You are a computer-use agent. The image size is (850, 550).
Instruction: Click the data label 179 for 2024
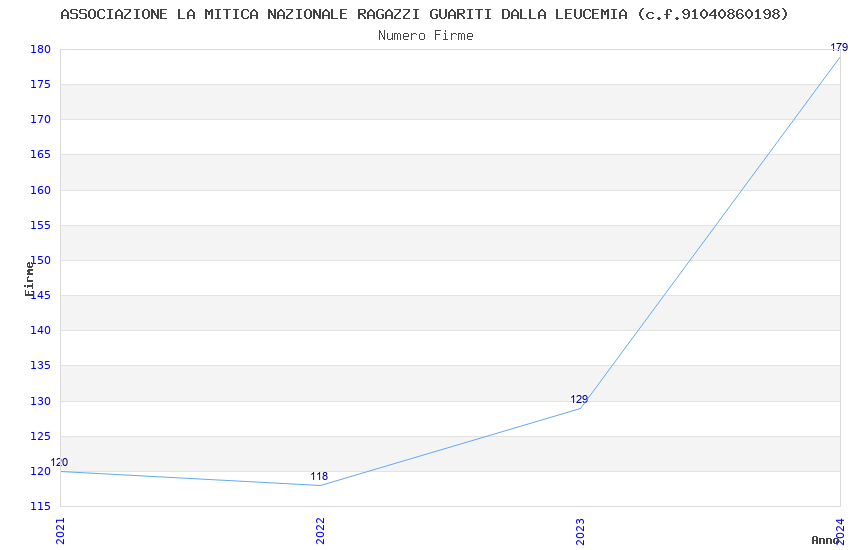click(839, 47)
